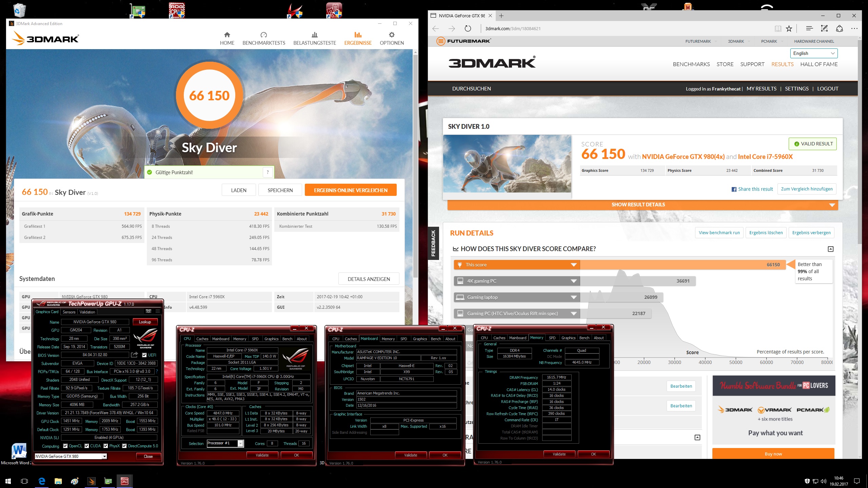This screenshot has height=488, width=868.
Task: Toggle the OpenCL checkbox in GPU-Z
Action: [65, 446]
